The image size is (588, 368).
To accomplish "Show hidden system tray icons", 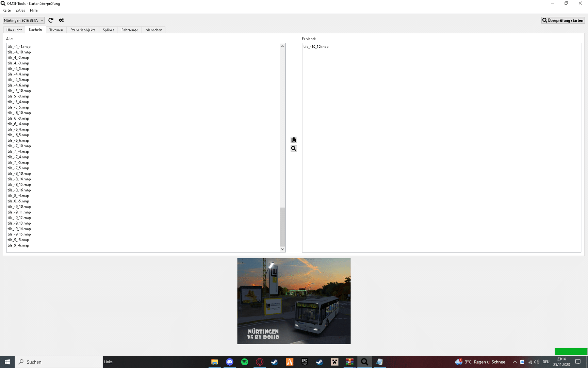I will pos(514,362).
